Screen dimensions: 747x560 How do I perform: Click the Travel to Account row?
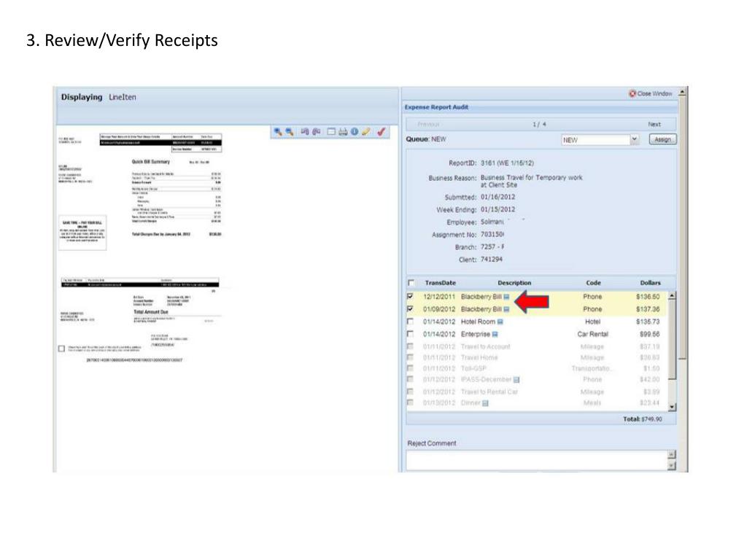(537, 346)
